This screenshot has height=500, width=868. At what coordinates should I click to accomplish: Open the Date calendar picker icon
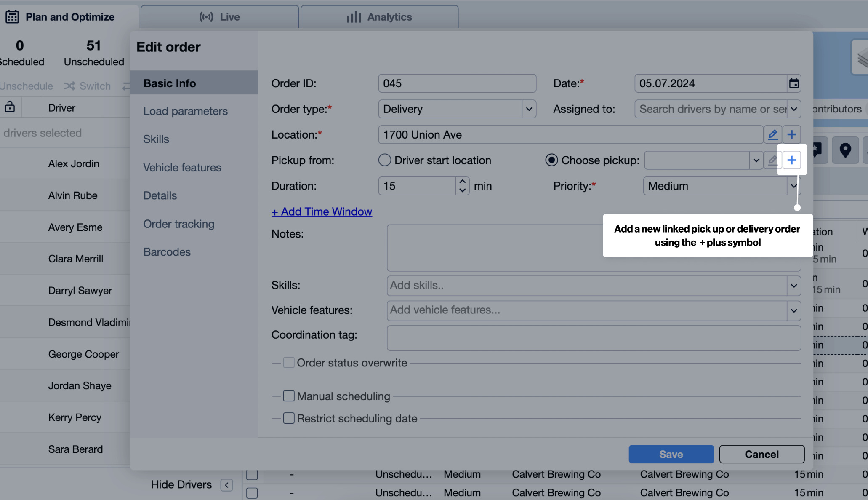[x=793, y=83]
